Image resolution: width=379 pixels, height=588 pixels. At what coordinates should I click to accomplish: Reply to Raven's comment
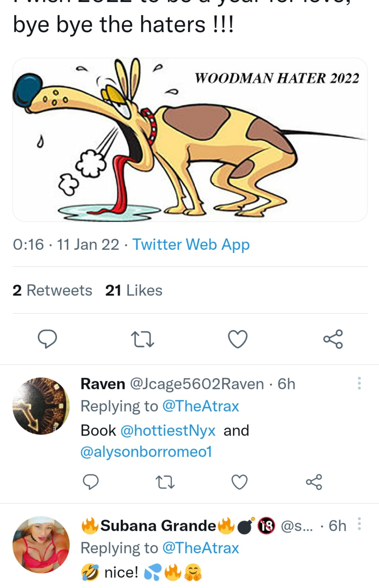[x=91, y=482]
